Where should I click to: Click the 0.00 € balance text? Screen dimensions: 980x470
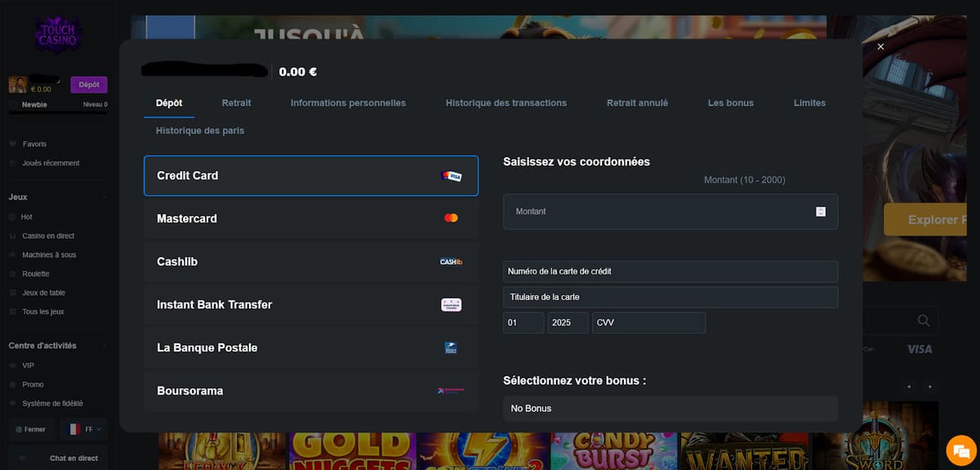[x=298, y=72]
